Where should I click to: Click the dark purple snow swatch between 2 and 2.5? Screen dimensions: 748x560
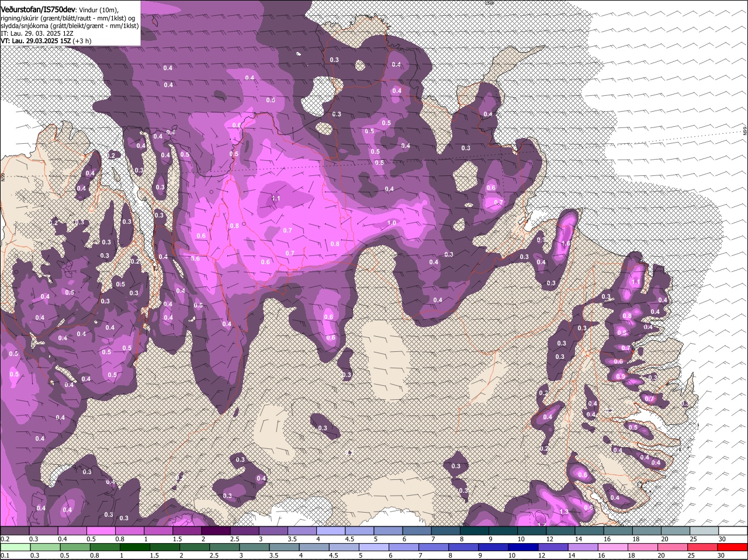(215, 530)
